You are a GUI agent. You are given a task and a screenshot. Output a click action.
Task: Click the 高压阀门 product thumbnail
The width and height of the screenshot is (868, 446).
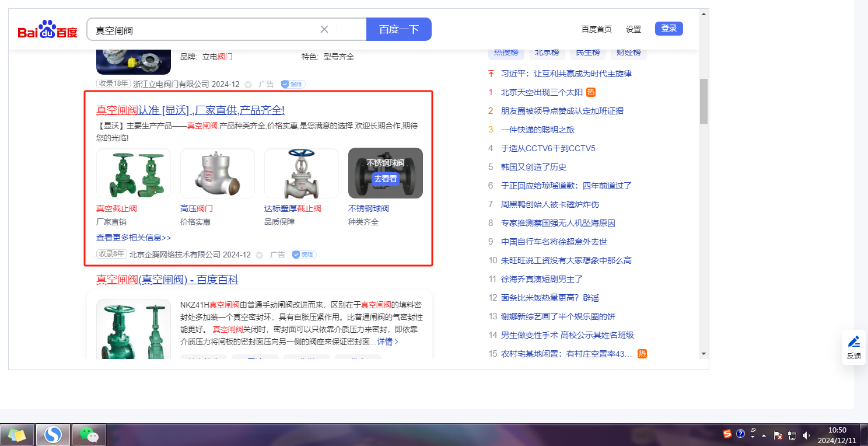point(217,173)
